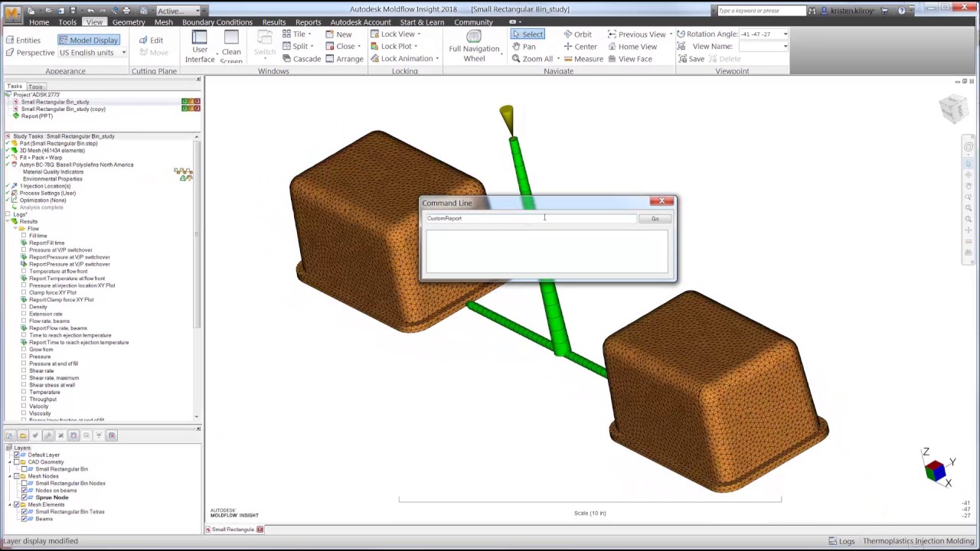
Task: Toggle Sprue Node layer checkbox
Action: tap(24, 497)
